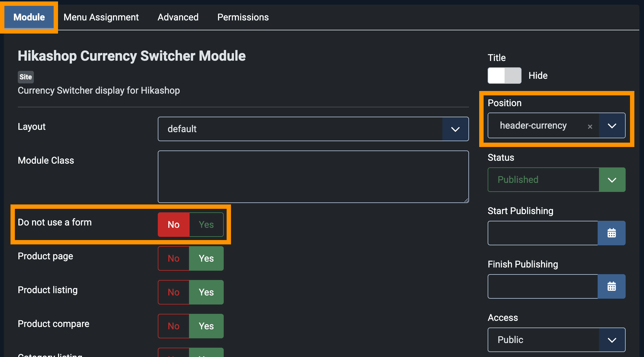644x357 pixels.
Task: Set Product compare to Yes
Action: [206, 326]
